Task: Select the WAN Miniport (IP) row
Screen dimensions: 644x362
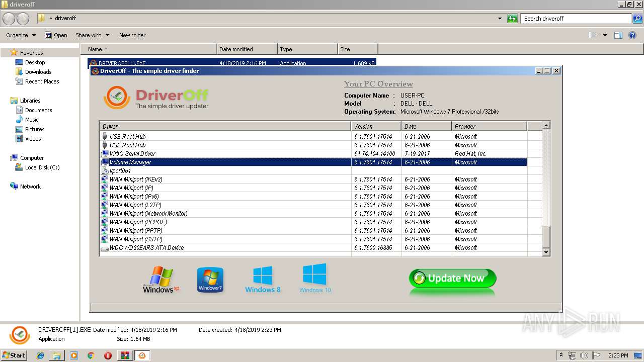Action: click(313, 188)
